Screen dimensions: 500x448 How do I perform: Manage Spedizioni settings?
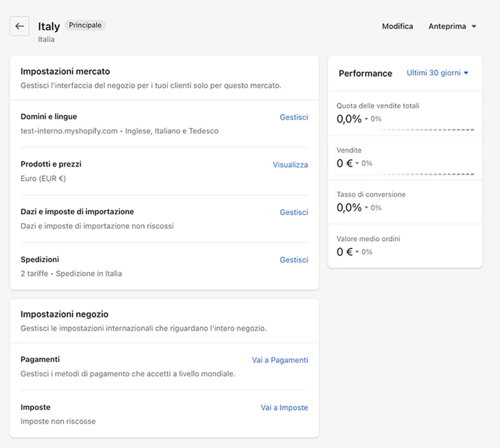[293, 260]
